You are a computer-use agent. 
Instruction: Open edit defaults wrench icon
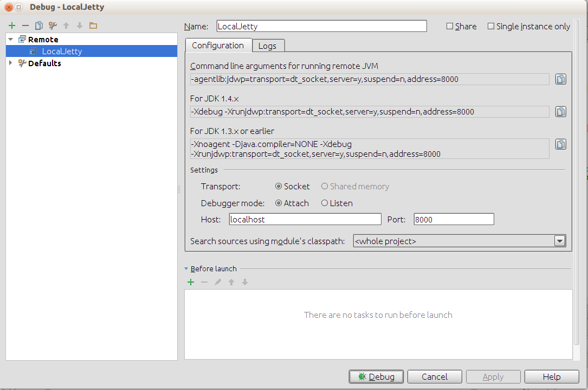pos(53,25)
